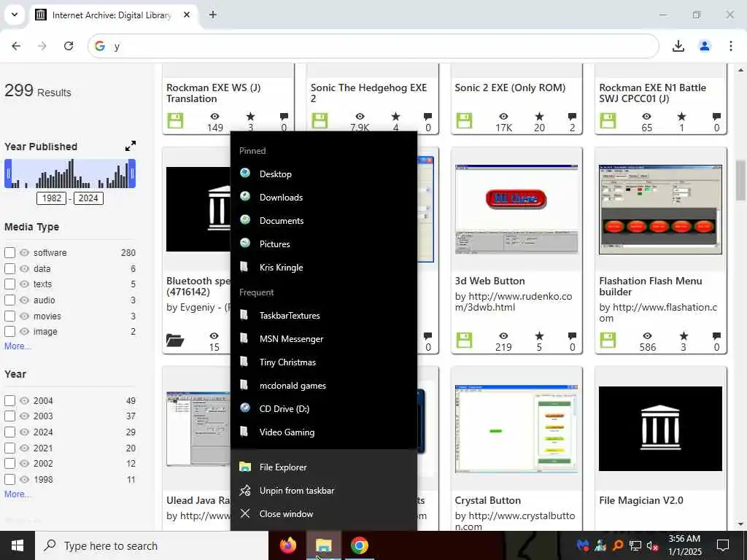This screenshot has width=747, height=560.
Task: Open Rockman EXE N1 Battle SWJ item
Action: (x=652, y=93)
